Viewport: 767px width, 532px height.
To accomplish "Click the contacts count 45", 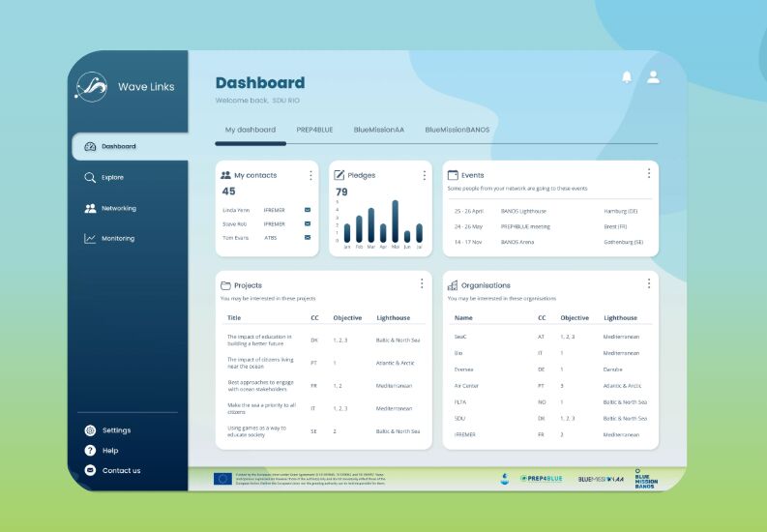I will pos(229,192).
